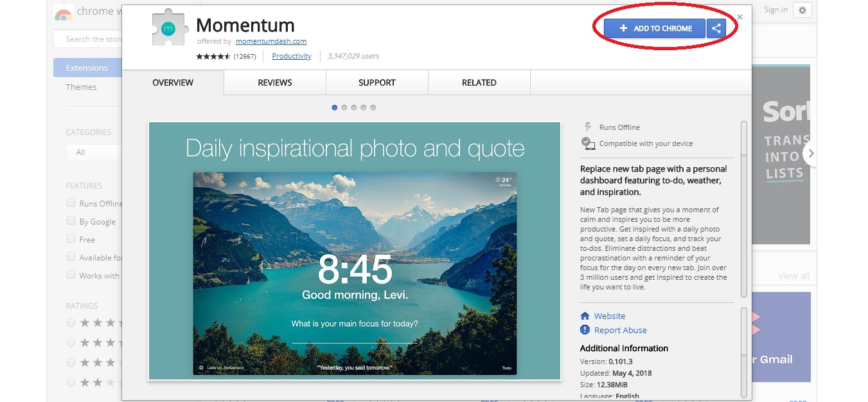
Task: Select a five-star rating filter
Action: click(x=71, y=322)
